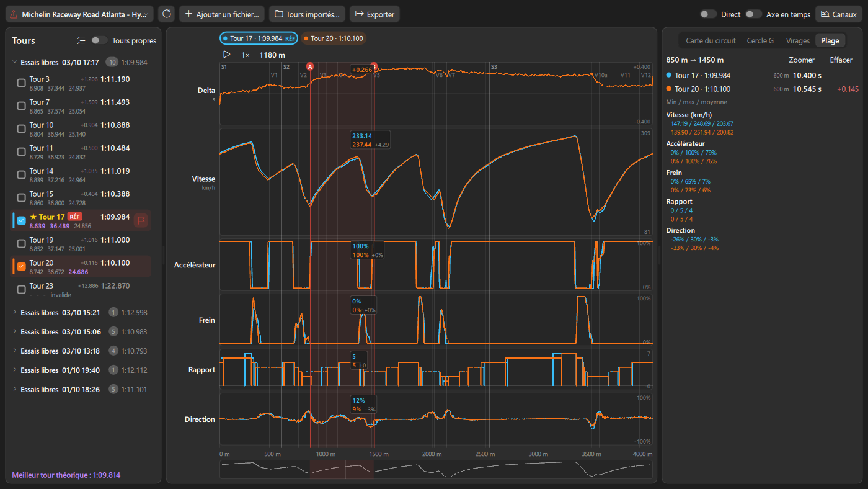Click the 1:22.870 lap time of Tour 23

point(115,286)
